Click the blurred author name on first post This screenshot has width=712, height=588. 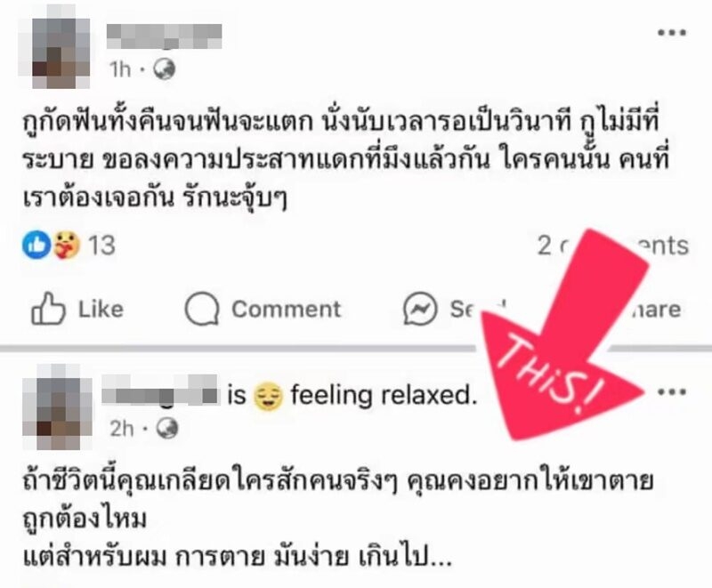[164, 36]
